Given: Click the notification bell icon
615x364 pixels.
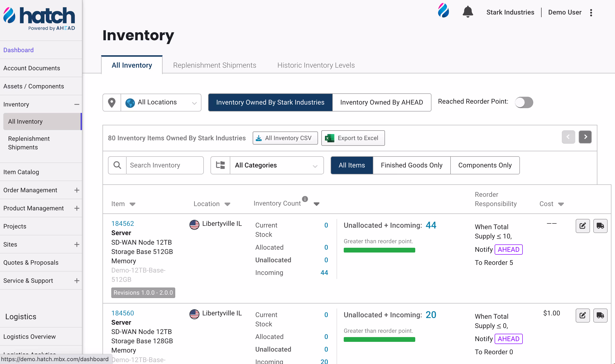Looking at the screenshot, I should tap(467, 12).
